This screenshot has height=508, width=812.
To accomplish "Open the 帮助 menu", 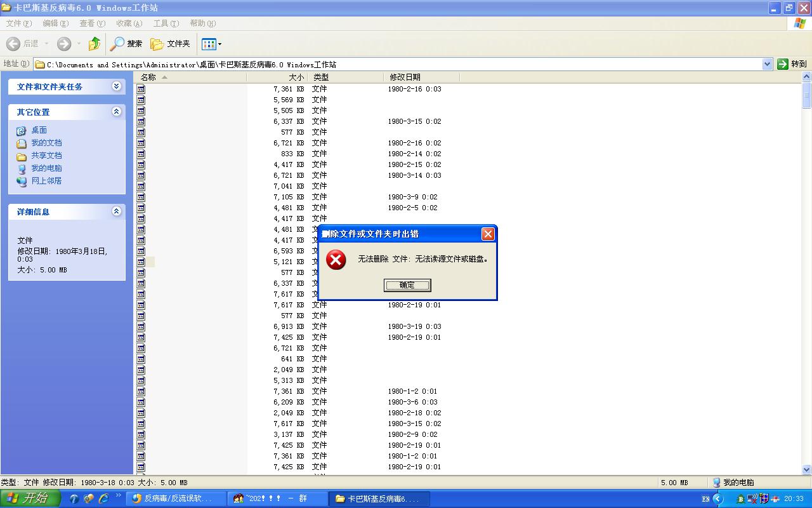I will tap(202, 23).
